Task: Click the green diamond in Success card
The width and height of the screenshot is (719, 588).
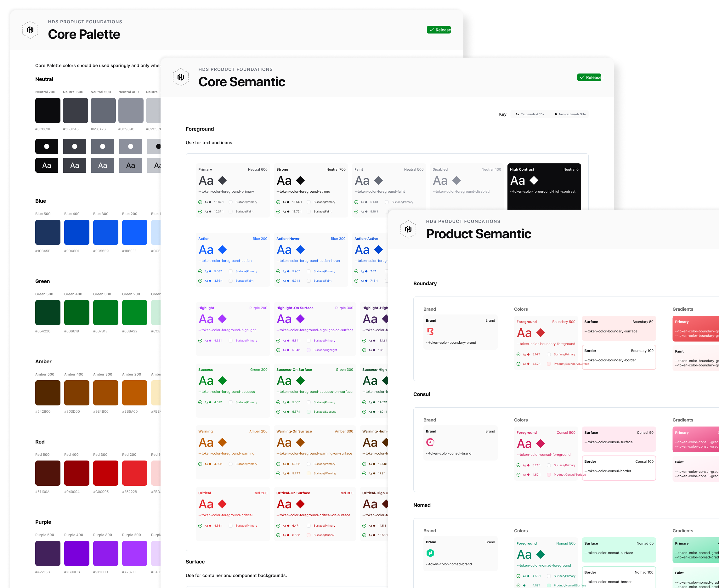Action: coord(222,381)
